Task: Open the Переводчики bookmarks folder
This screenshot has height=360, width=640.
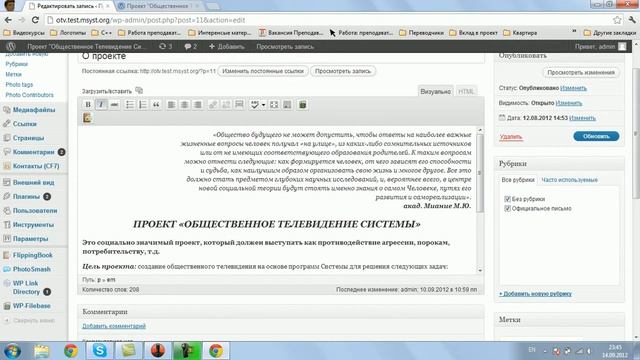Action: [421, 32]
